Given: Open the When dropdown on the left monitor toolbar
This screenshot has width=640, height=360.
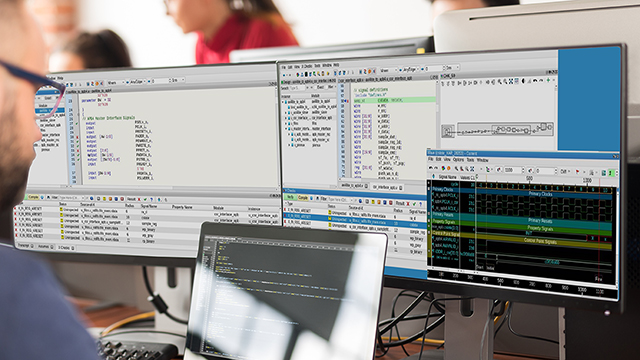Looking at the screenshot, I should click(x=116, y=82).
